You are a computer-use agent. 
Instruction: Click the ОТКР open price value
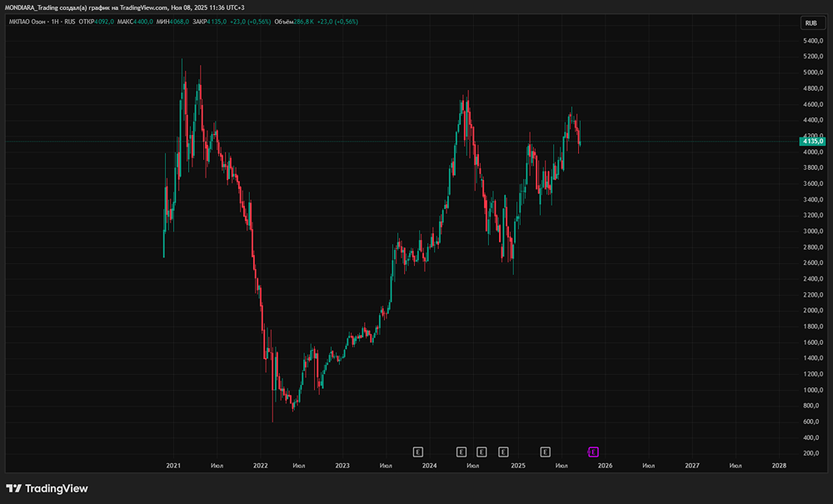(106, 22)
